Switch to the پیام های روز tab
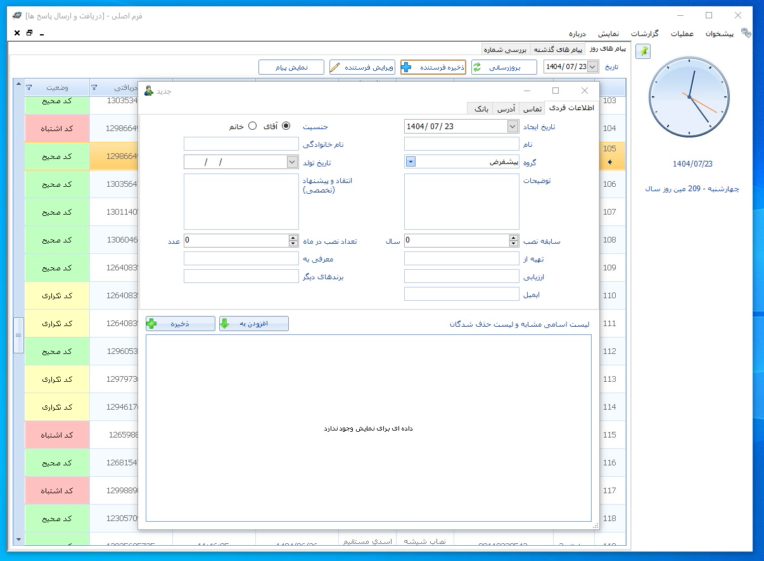 click(607, 49)
